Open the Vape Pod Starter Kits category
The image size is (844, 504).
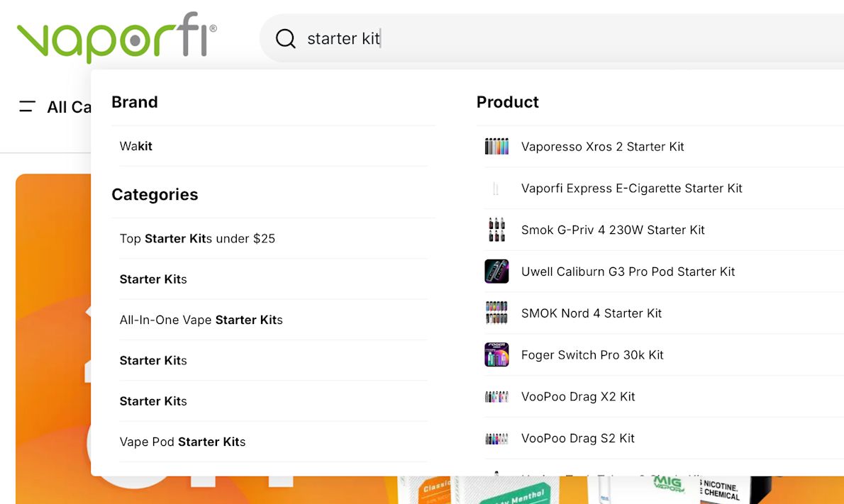[182, 441]
